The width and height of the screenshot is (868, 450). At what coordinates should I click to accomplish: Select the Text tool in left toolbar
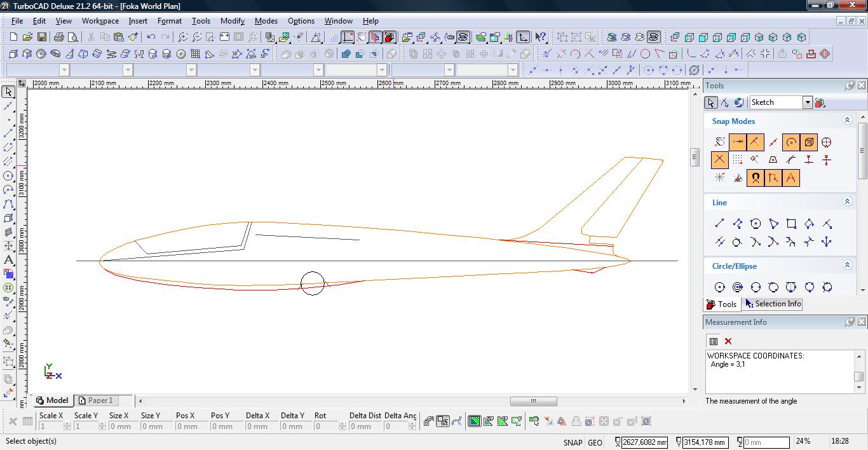click(x=8, y=260)
